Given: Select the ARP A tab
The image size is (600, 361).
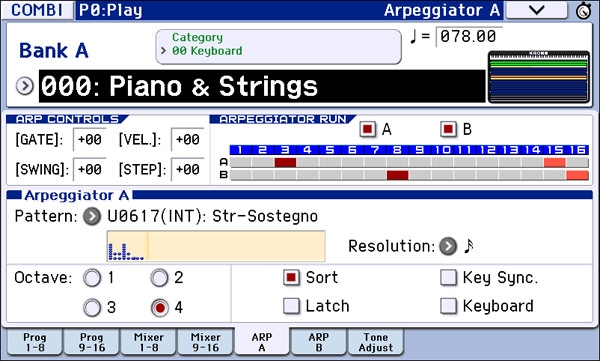Looking at the screenshot, I should (262, 341).
